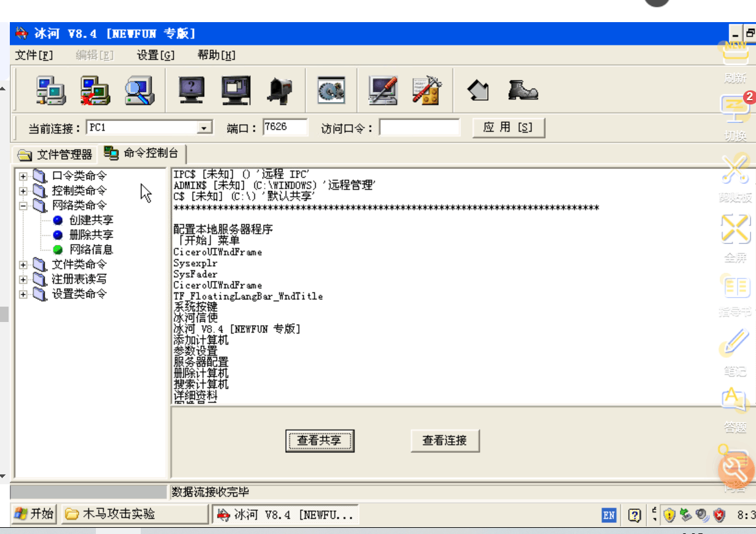Click the yellow security shield tray icon
This screenshot has width=756, height=534.
pyautogui.click(x=669, y=514)
